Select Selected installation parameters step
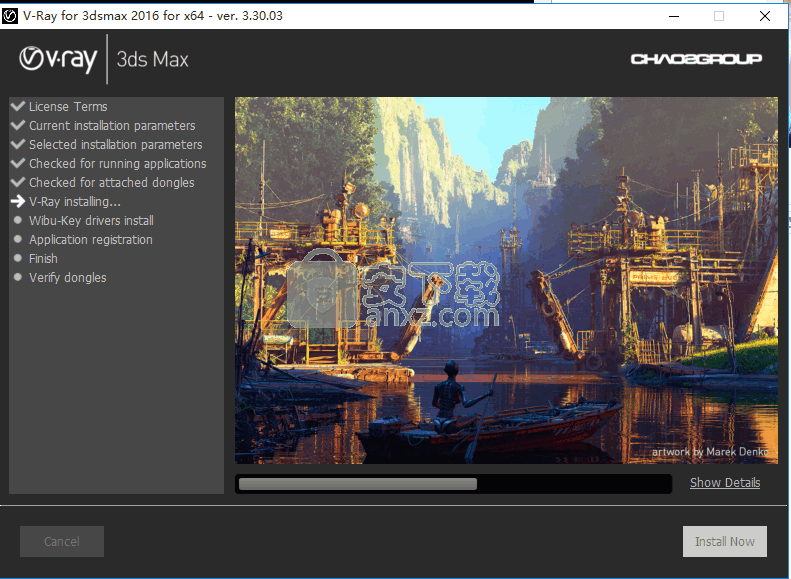The width and height of the screenshot is (791, 579). click(x=116, y=145)
